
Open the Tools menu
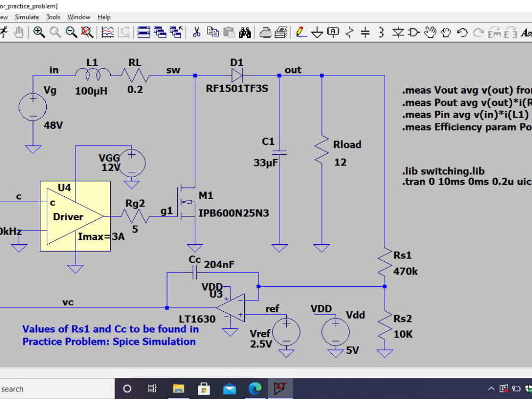[53, 16]
